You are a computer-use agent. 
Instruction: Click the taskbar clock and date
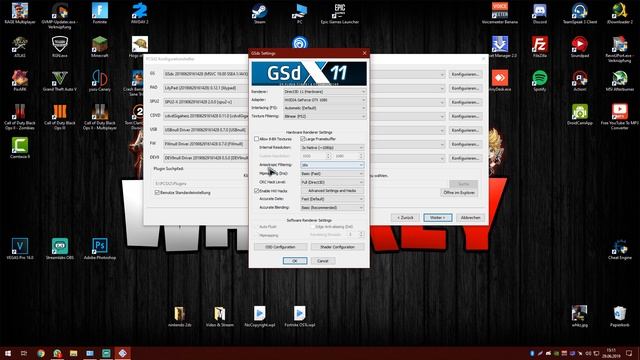tap(611, 353)
